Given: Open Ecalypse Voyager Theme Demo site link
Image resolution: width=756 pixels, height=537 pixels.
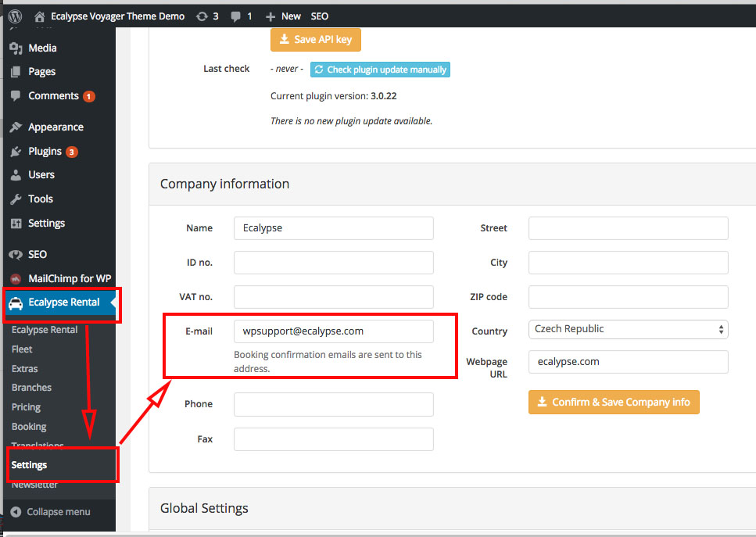Looking at the screenshot, I should coord(117,16).
